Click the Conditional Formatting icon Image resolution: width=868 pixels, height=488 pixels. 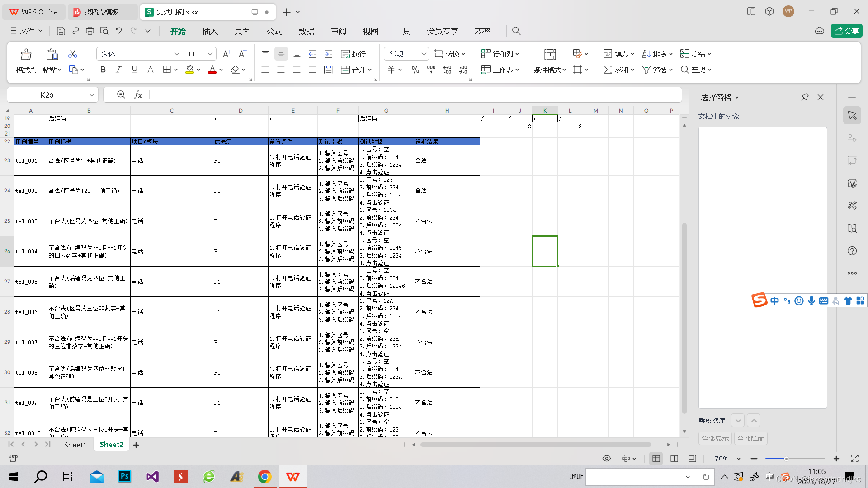pos(550,55)
